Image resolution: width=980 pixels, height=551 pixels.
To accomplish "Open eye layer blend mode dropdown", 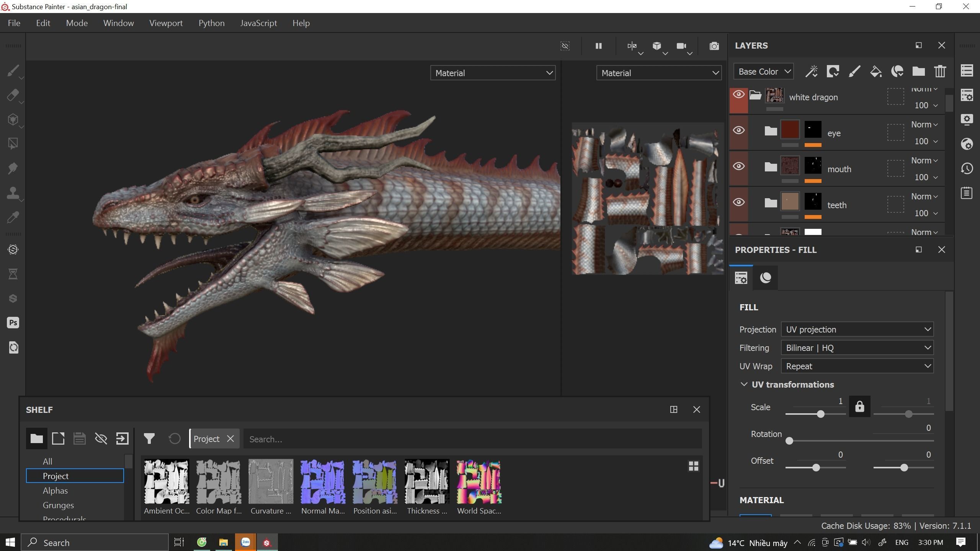I will click(x=924, y=125).
